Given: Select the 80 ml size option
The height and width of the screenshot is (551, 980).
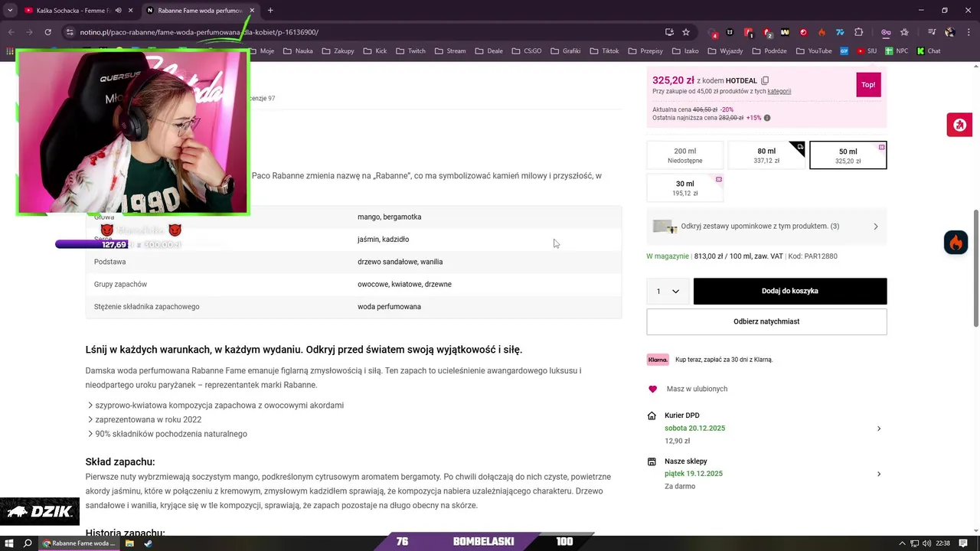Looking at the screenshot, I should pos(766,155).
